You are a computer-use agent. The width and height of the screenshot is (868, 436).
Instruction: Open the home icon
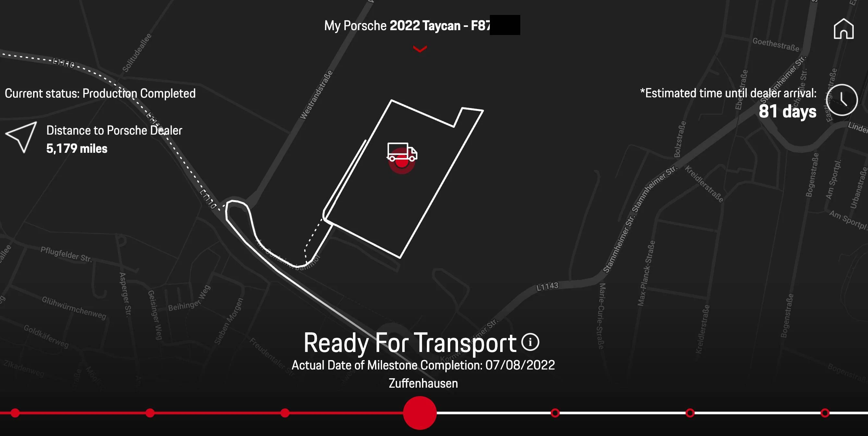844,29
